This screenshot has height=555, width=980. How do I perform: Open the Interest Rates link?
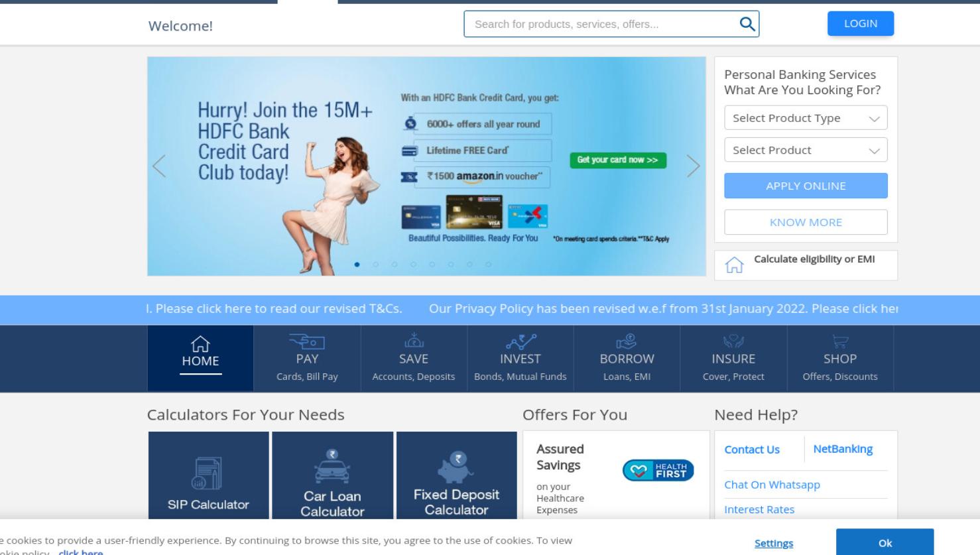coord(759,509)
